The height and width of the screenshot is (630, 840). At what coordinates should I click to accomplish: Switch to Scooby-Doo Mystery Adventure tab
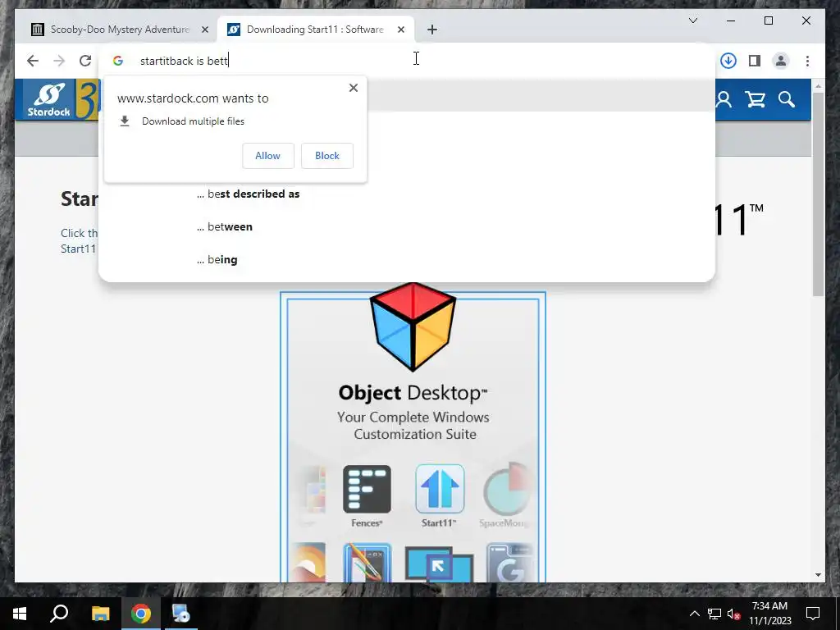point(120,30)
